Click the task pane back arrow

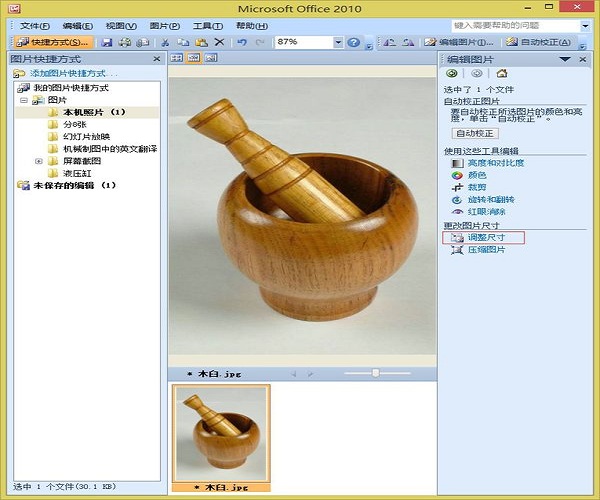pyautogui.click(x=452, y=73)
